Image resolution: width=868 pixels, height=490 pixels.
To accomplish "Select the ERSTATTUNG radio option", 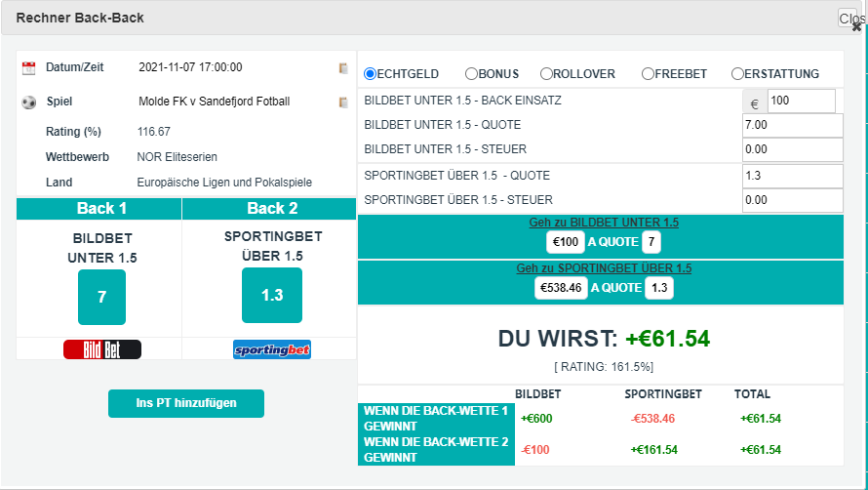I will pos(737,74).
